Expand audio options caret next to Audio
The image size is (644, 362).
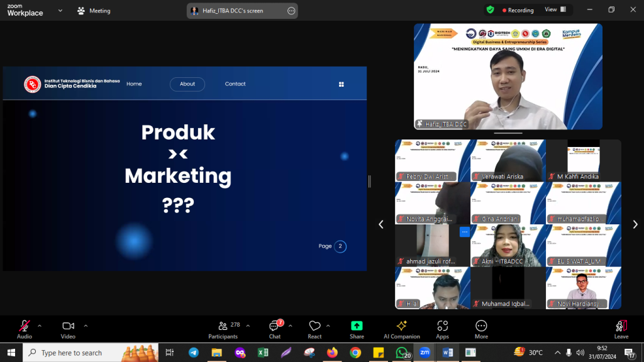40,326
